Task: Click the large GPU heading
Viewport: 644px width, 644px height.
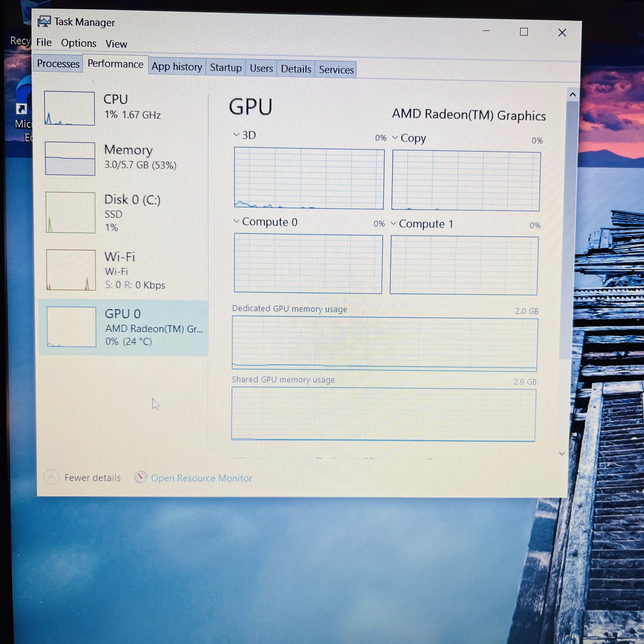Action: coord(251,107)
